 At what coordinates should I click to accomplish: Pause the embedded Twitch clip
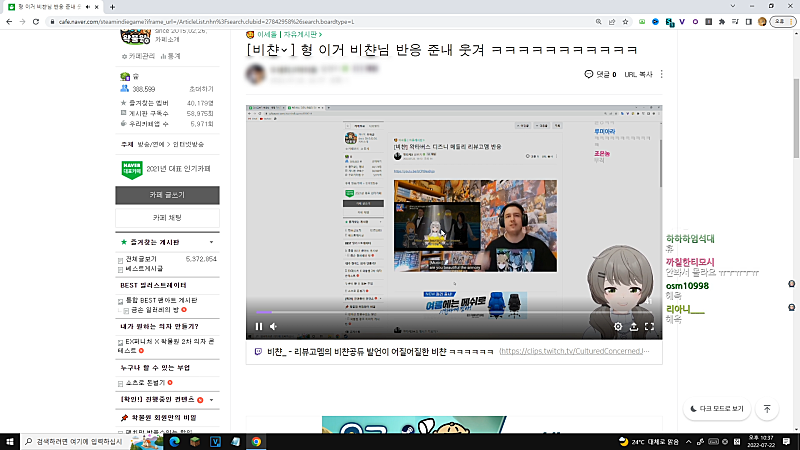259,326
